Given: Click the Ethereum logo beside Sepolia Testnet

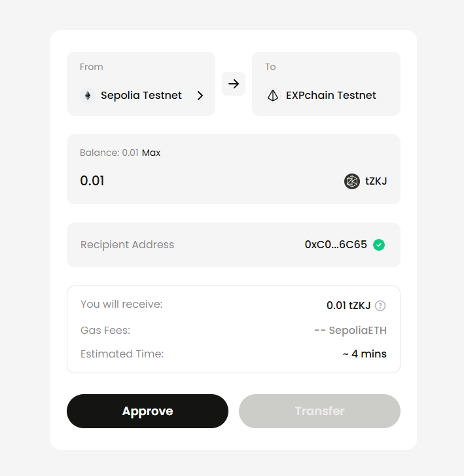Looking at the screenshot, I should click(x=88, y=96).
